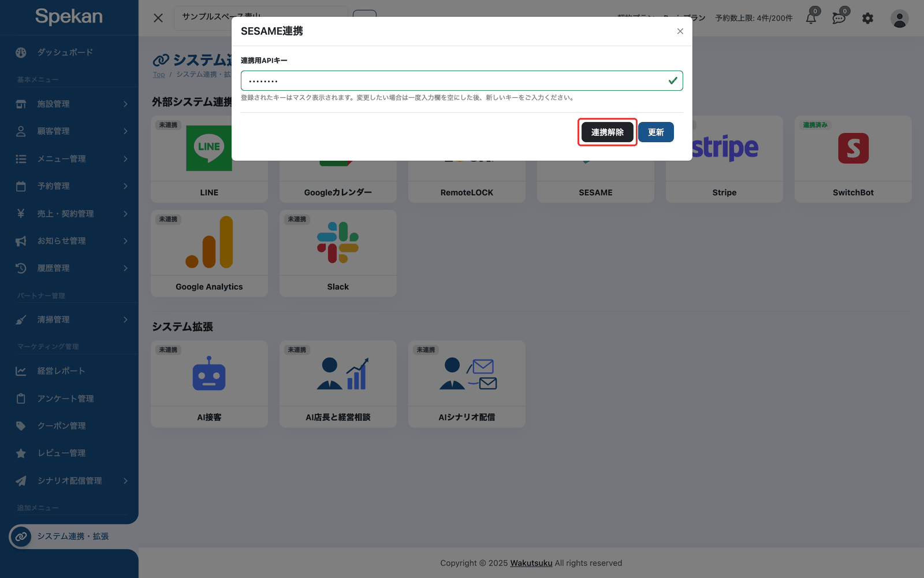Viewport: 924px width, 578px height.
Task: Click the 清掃管理 broom icon
Action: click(21, 320)
